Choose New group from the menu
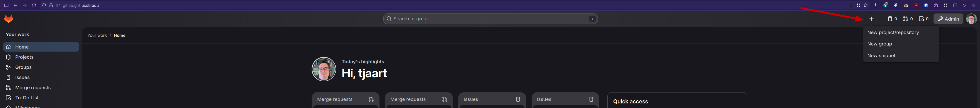This screenshot has height=108, width=980. [x=879, y=44]
